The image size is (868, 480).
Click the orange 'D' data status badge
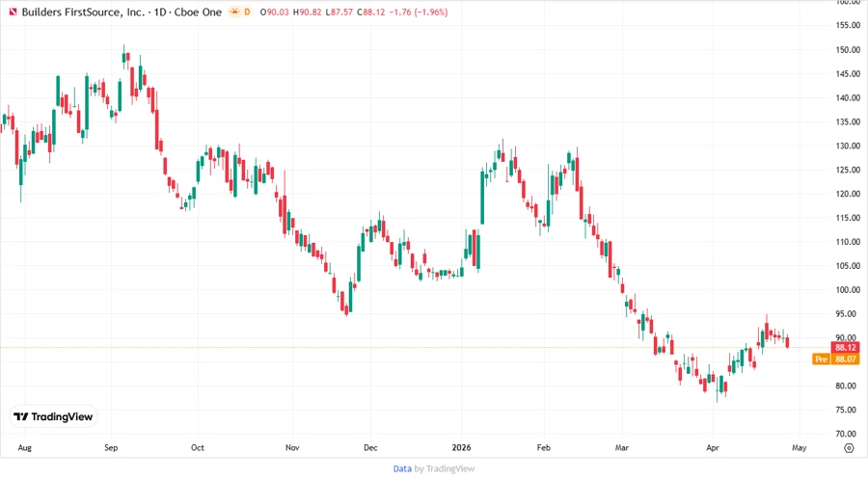247,12
